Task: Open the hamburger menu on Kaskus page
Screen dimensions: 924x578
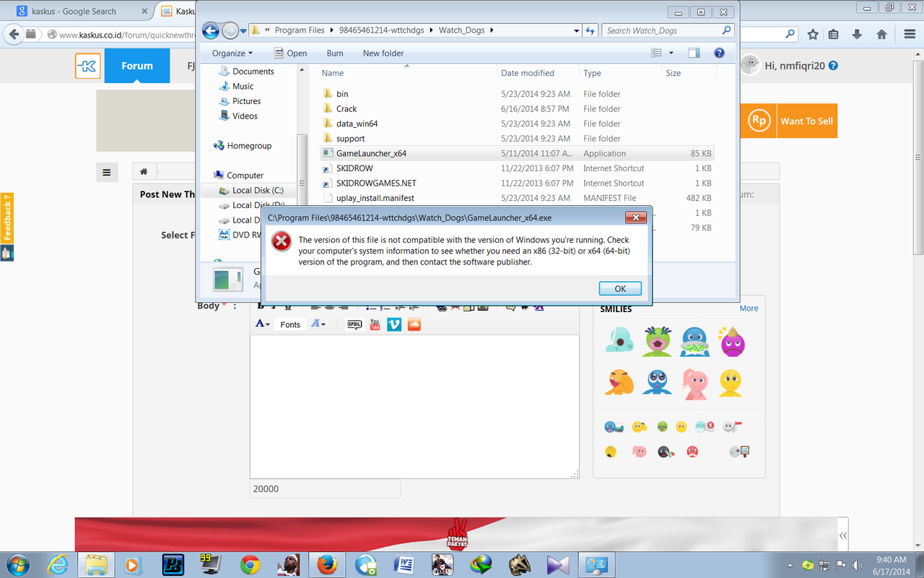Action: [106, 172]
